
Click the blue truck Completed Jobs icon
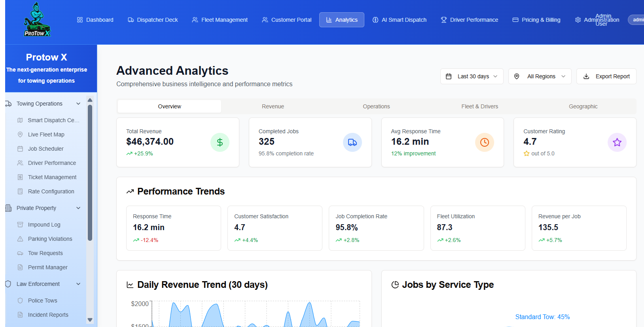pos(352,142)
